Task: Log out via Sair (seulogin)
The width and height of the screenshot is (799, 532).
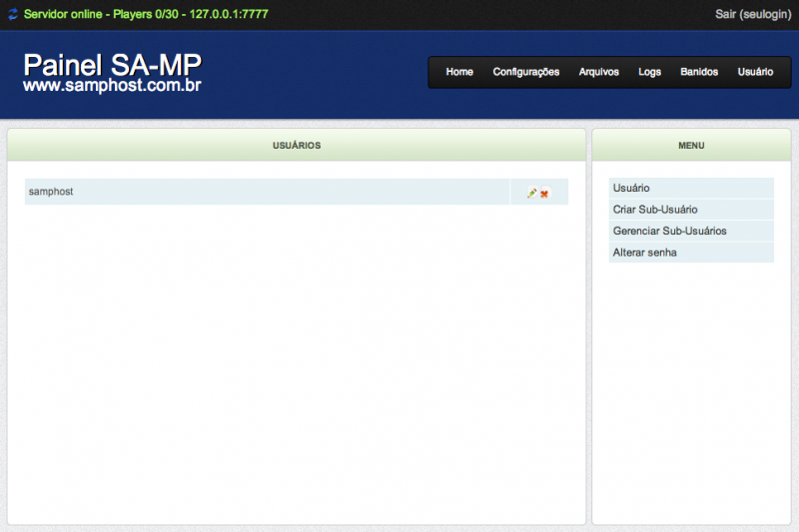Action: [x=753, y=14]
